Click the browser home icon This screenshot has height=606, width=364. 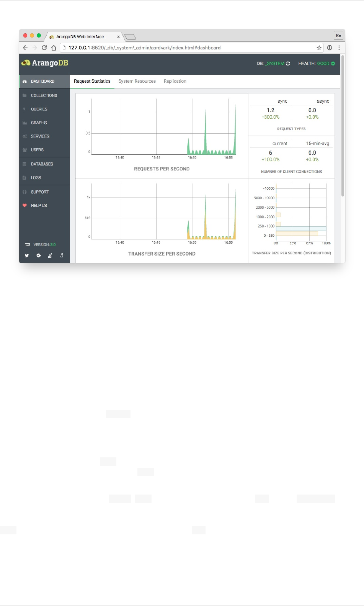tap(54, 48)
